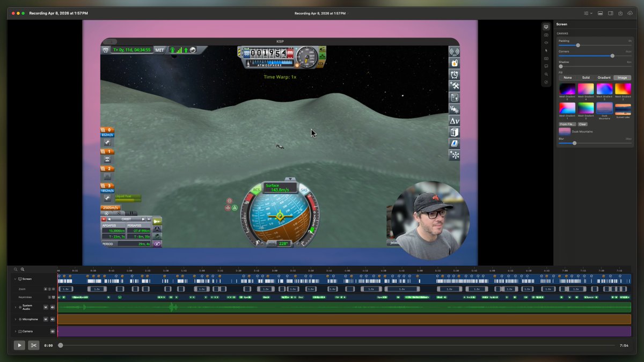Click the KSP stage 3 engine icon
Viewport: 644px width, 362px height.
(107, 198)
